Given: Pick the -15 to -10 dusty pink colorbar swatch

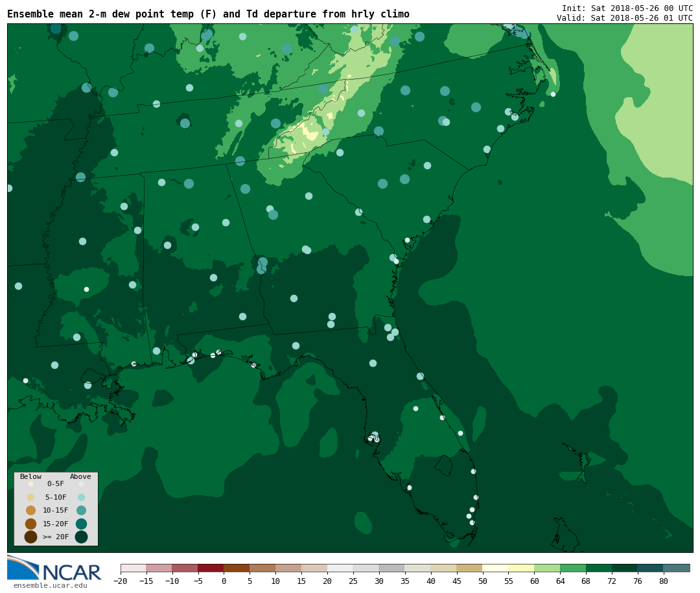Looking at the screenshot, I should tap(159, 568).
